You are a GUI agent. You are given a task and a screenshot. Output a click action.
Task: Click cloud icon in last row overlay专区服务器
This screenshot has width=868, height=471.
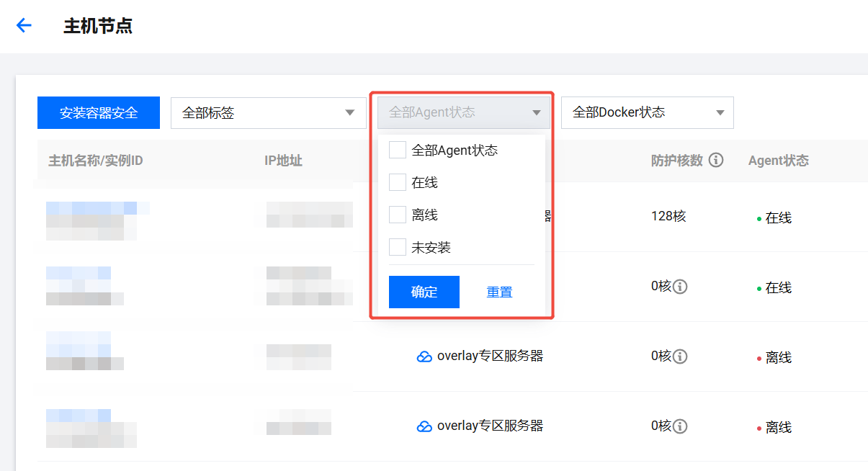[424, 426]
